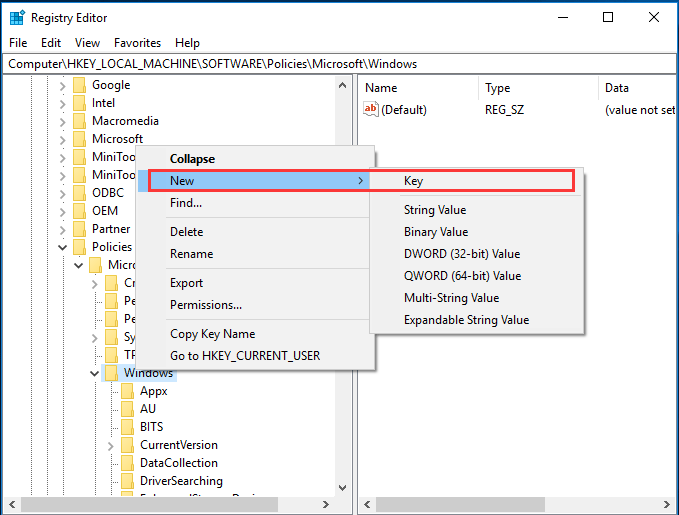The image size is (679, 515).
Task: Click the Macromedia folder icon
Action: pyautogui.click(x=79, y=121)
